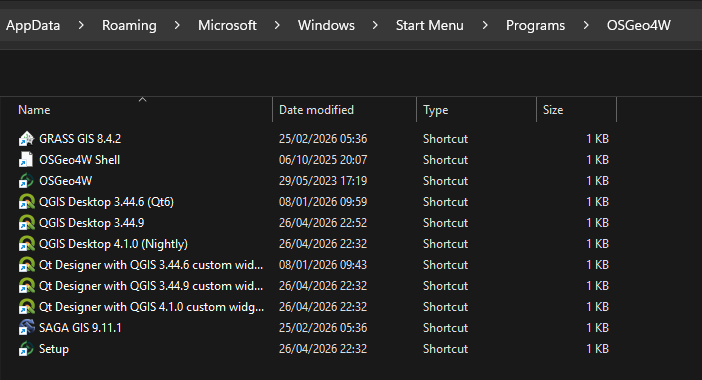Sort by the Type column header
The image size is (702, 380).
tap(436, 110)
